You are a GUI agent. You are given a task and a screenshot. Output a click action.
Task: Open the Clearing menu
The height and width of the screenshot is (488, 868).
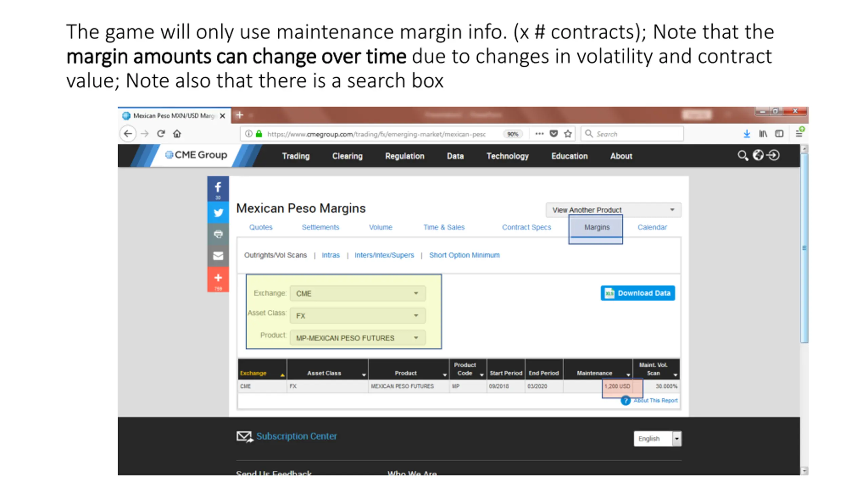pos(347,156)
